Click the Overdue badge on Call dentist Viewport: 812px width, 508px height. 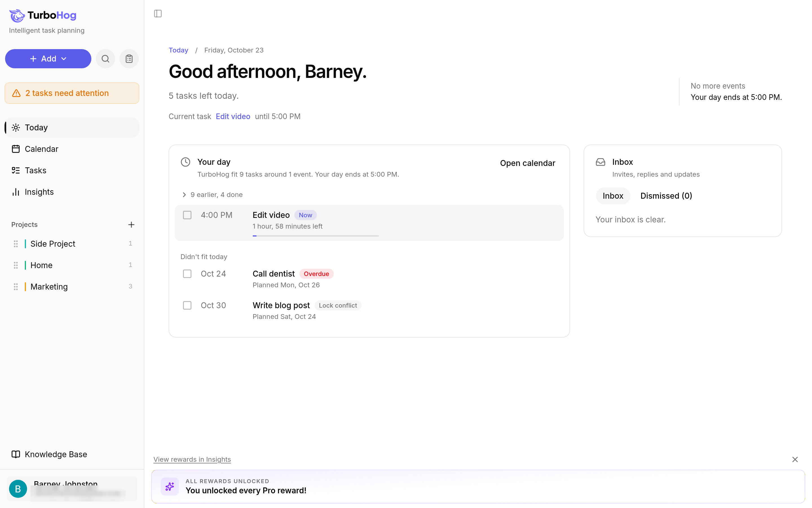tap(316, 274)
